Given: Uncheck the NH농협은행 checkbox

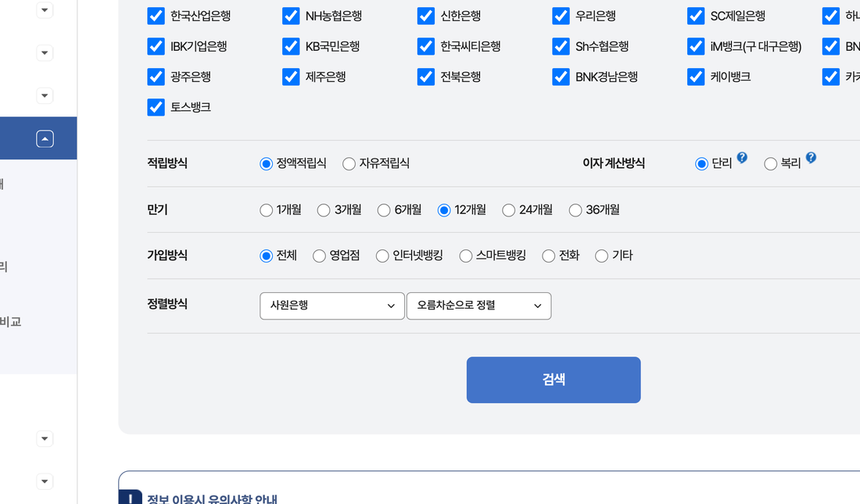Looking at the screenshot, I should (x=291, y=16).
